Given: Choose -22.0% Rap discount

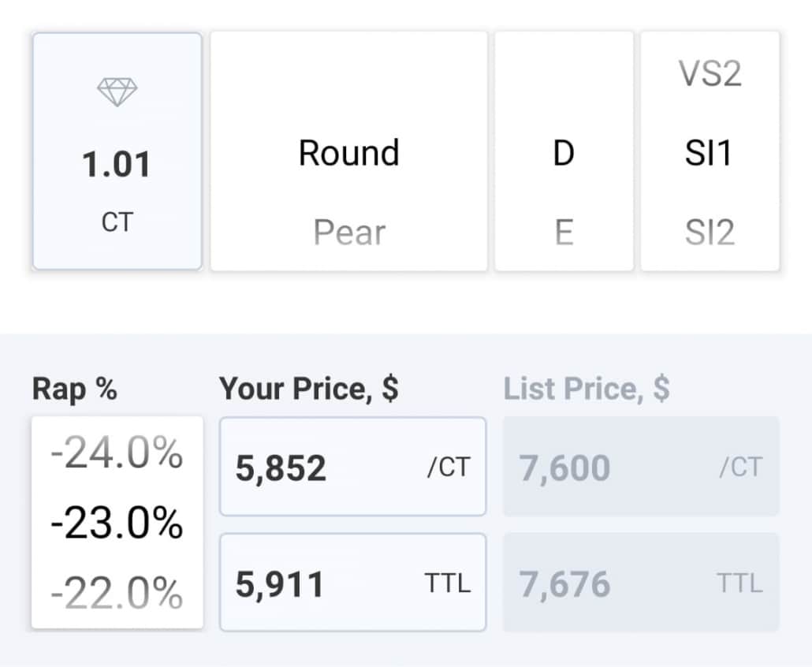Looking at the screenshot, I should click(117, 593).
